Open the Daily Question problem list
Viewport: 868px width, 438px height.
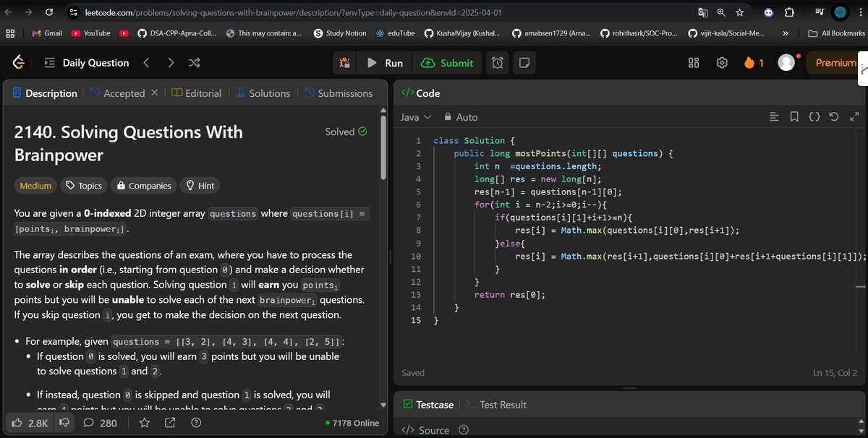87,63
